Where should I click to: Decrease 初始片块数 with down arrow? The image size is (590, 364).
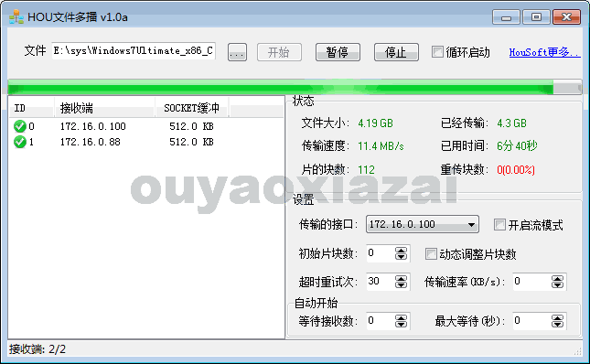point(402,257)
